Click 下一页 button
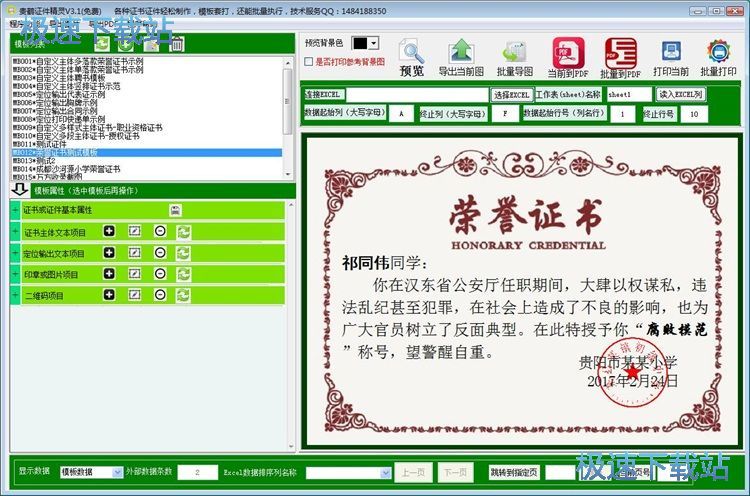750x496 pixels. (x=455, y=473)
